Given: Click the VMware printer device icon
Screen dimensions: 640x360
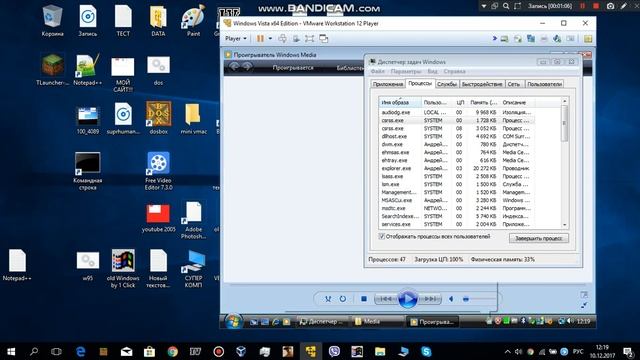Looking at the screenshot, I should [544, 39].
